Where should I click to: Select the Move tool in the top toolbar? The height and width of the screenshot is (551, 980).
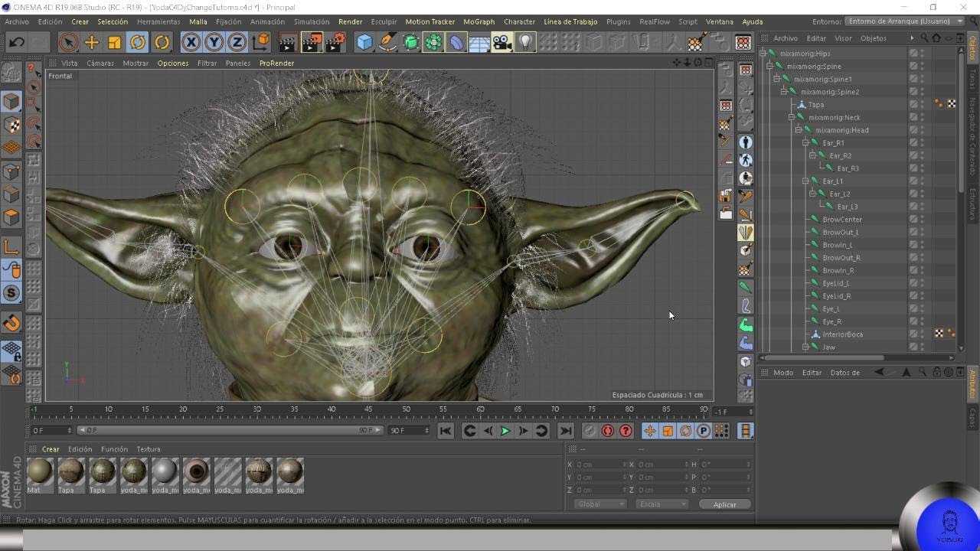pyautogui.click(x=91, y=42)
